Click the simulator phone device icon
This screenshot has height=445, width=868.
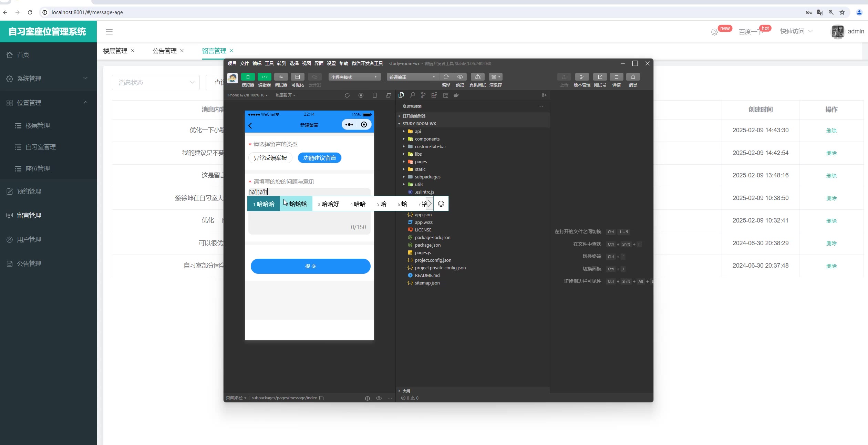(375, 95)
